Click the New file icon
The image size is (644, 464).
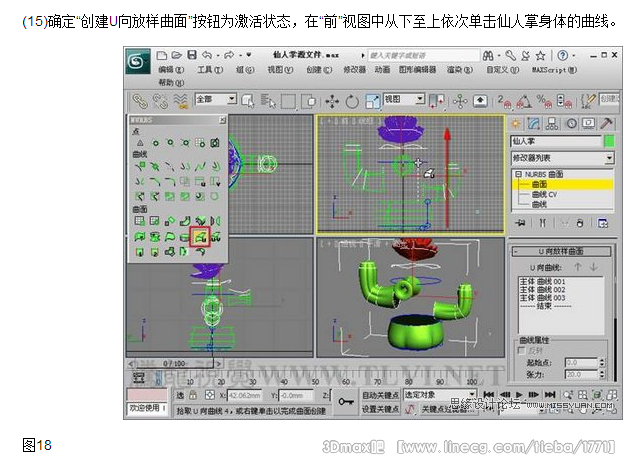(162, 55)
